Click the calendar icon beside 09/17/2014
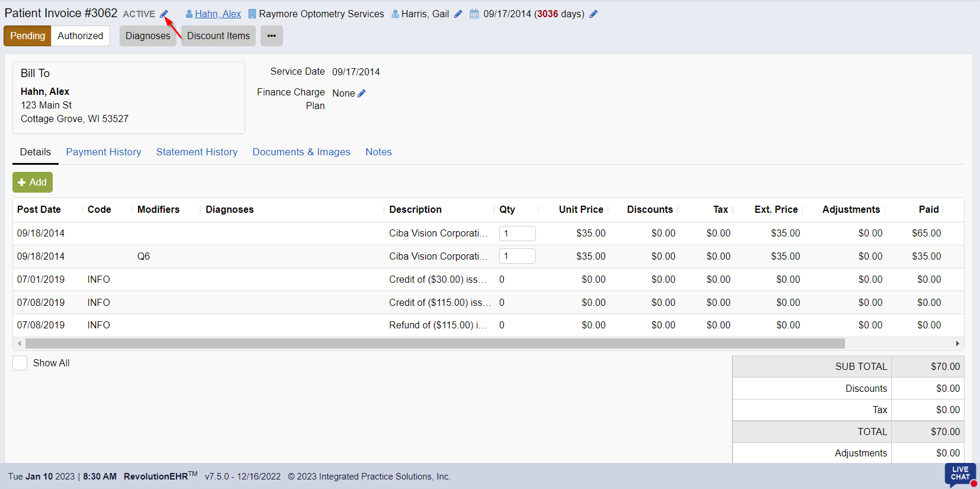Viewport: 980px width, 489px height. coord(474,14)
